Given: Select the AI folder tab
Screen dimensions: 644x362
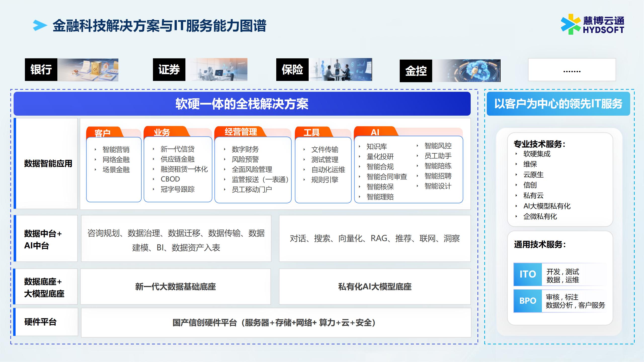Looking at the screenshot, I should 375,132.
